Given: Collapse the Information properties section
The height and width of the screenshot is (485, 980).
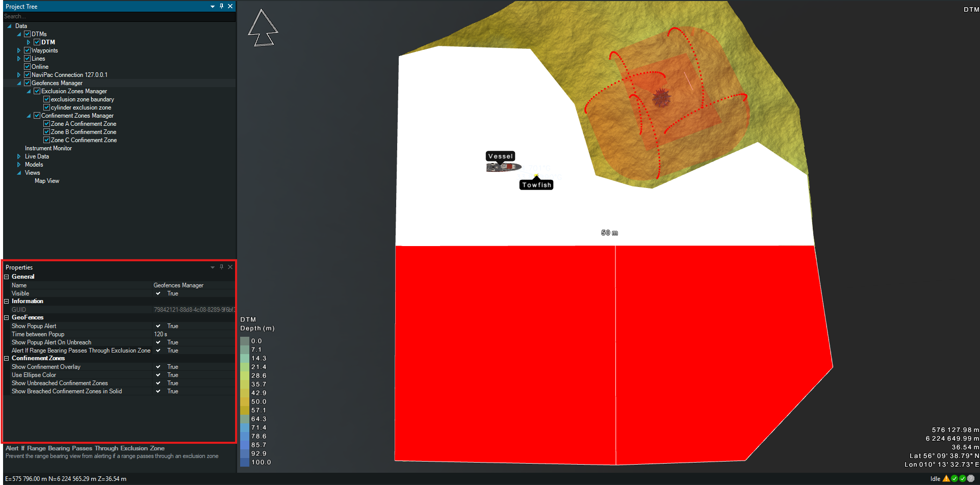Looking at the screenshot, I should [x=7, y=301].
